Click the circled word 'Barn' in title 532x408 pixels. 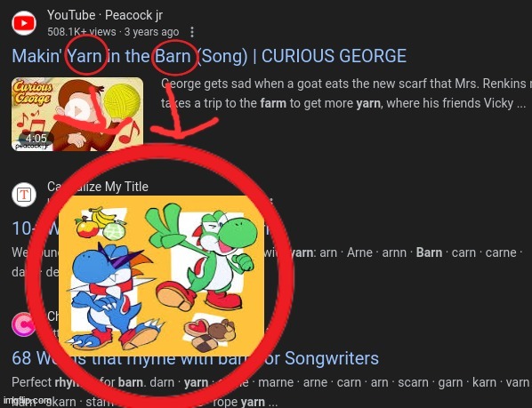click(173, 56)
